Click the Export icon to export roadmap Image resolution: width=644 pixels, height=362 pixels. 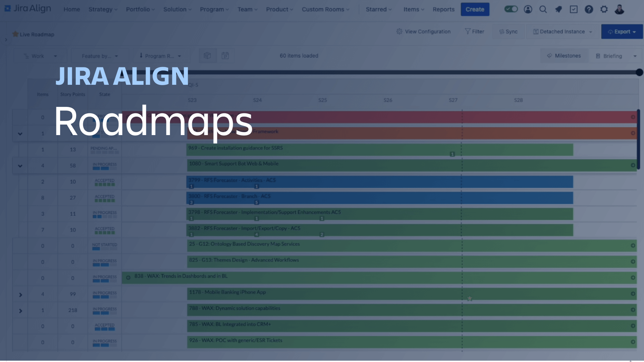tap(621, 32)
